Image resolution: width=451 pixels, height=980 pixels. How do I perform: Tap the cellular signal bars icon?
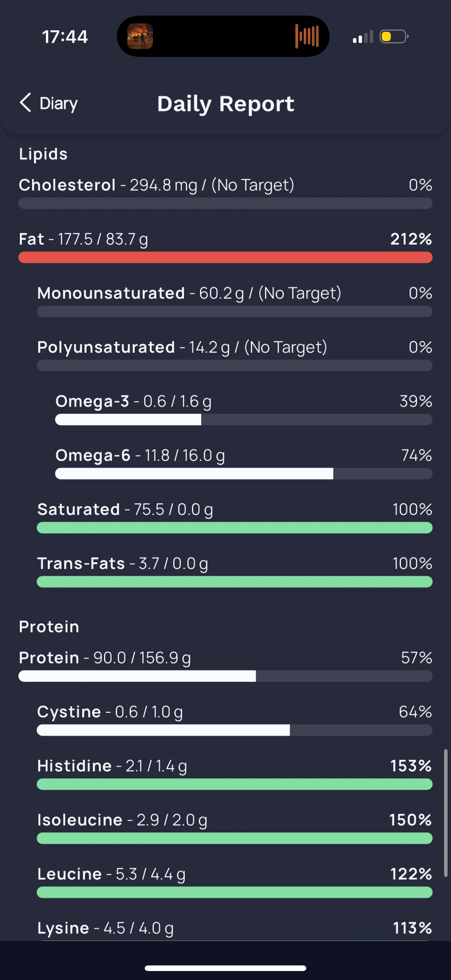[363, 37]
